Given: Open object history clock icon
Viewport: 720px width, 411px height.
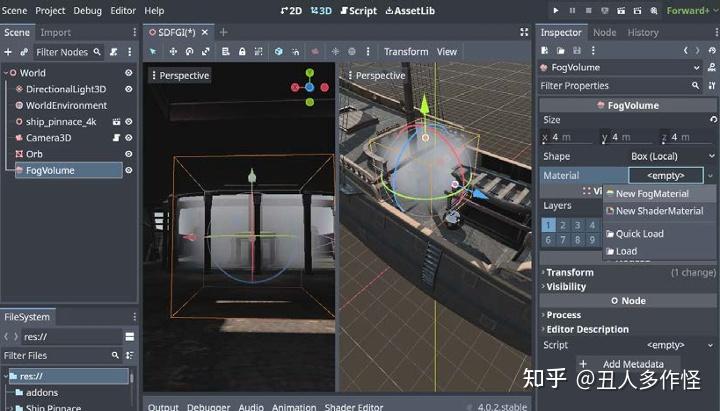Looking at the screenshot, I should tap(712, 51).
